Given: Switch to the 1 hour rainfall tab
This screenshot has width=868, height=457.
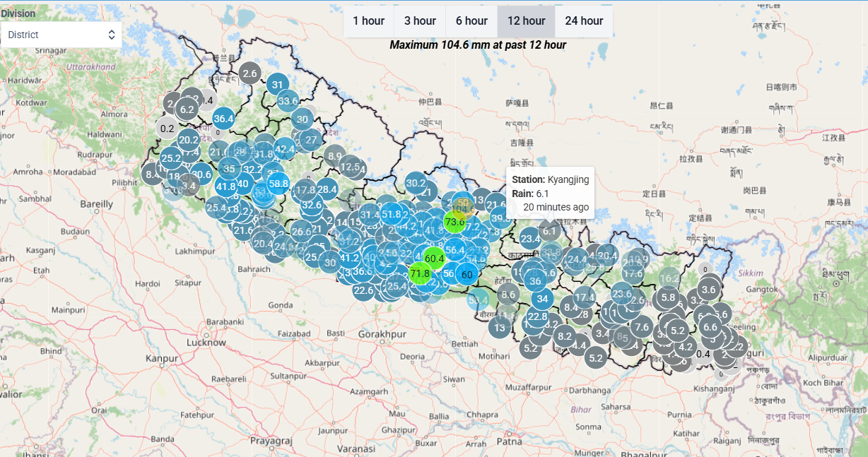Looking at the screenshot, I should (368, 20).
